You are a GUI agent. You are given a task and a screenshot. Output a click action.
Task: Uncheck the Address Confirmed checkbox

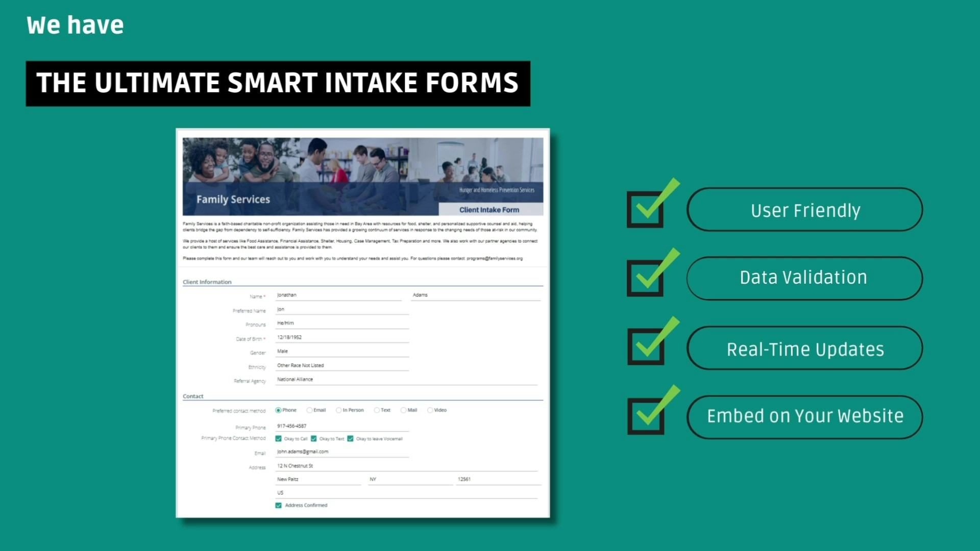[x=279, y=506]
